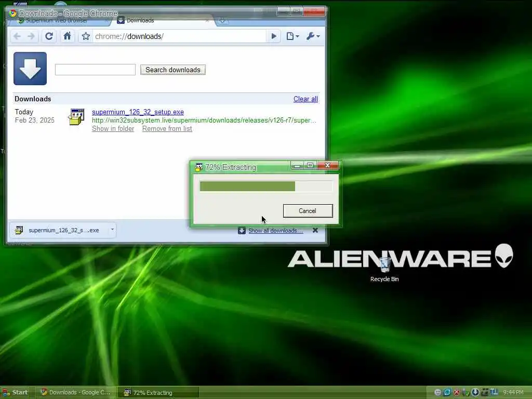Expand the download shelf item dropdown arrow

pyautogui.click(x=112, y=230)
